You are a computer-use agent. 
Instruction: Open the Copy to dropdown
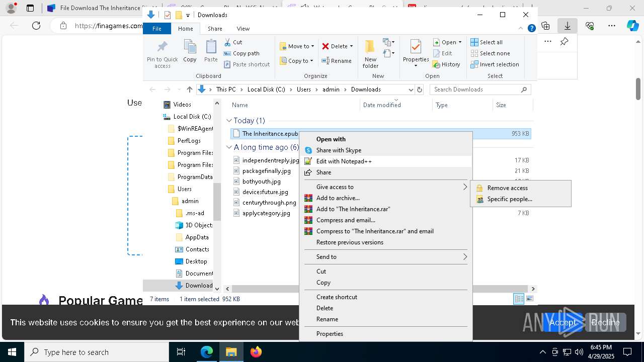(296, 61)
